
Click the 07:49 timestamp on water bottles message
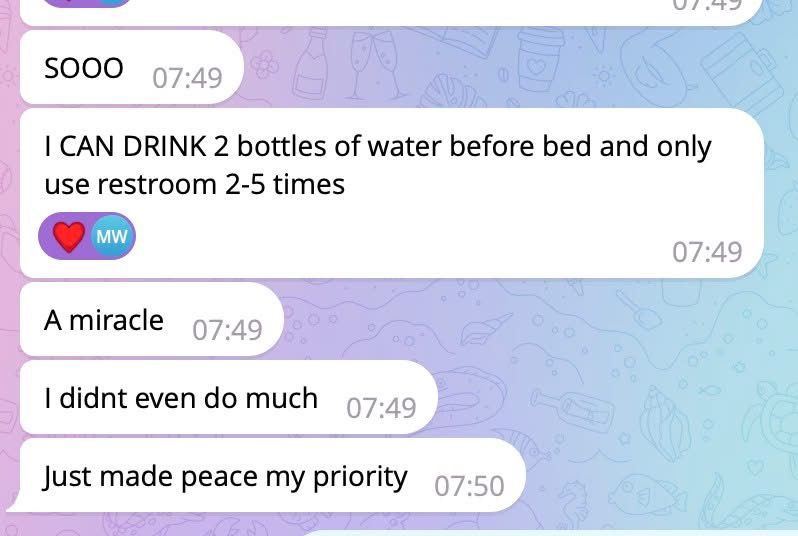(x=707, y=252)
